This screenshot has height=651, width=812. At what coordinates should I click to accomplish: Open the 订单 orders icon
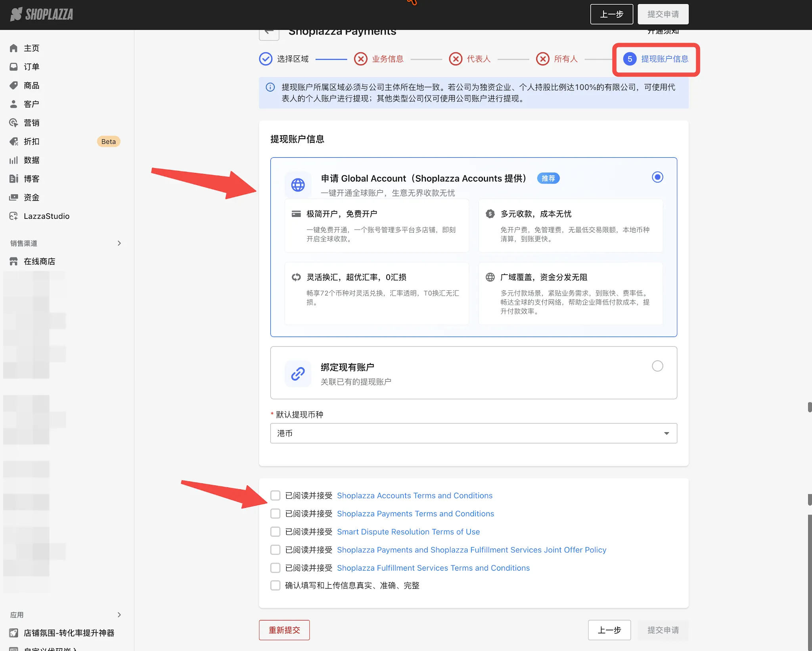pos(13,67)
